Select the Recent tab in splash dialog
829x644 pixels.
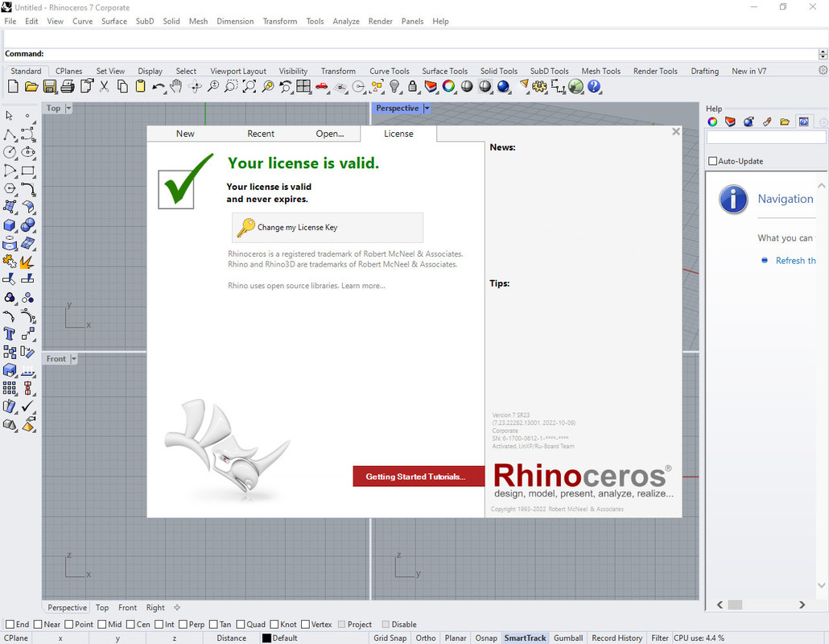261,134
